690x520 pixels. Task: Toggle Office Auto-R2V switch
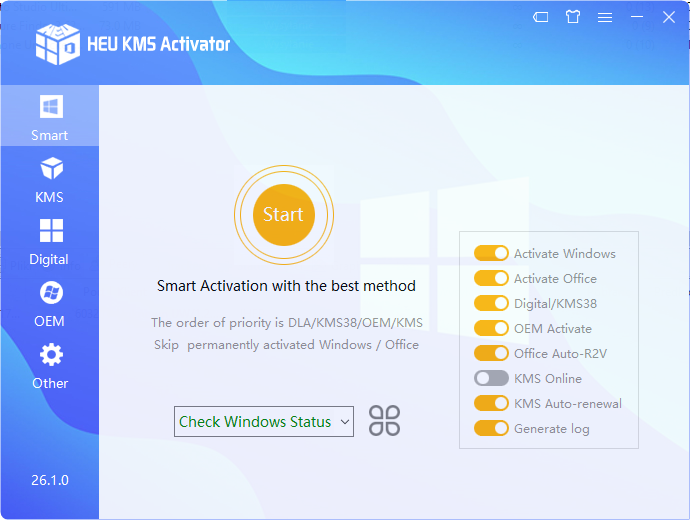491,353
